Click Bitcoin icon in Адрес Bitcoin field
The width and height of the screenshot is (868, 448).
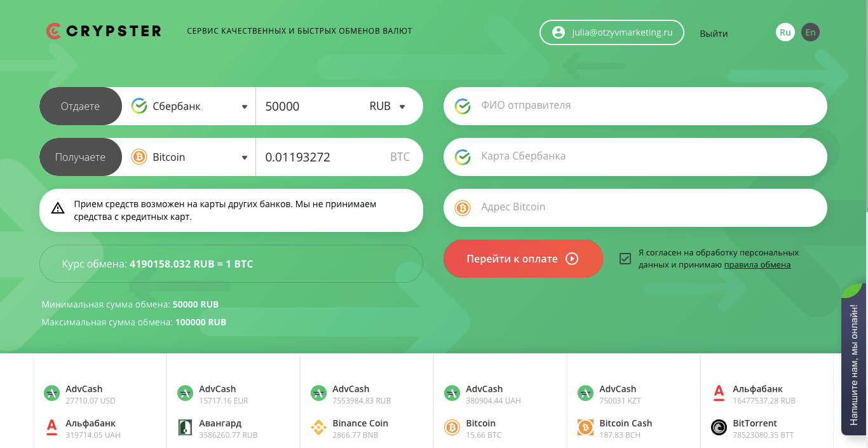tap(463, 208)
